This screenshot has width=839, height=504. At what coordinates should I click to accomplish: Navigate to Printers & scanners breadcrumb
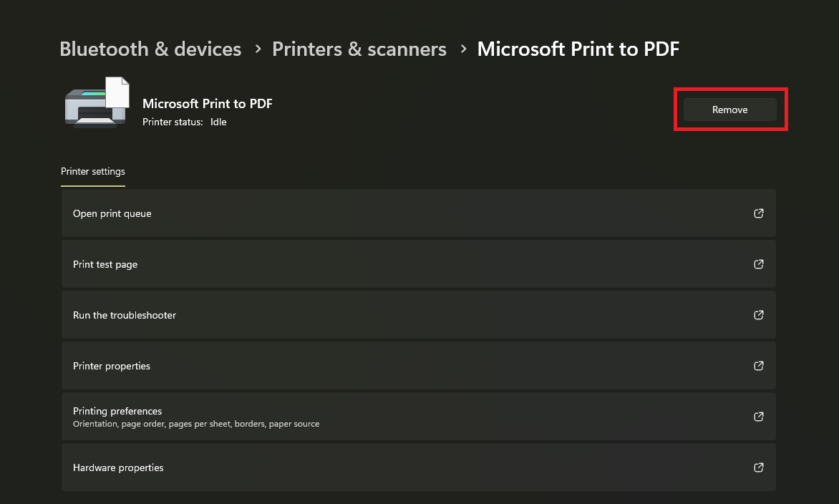coord(359,49)
